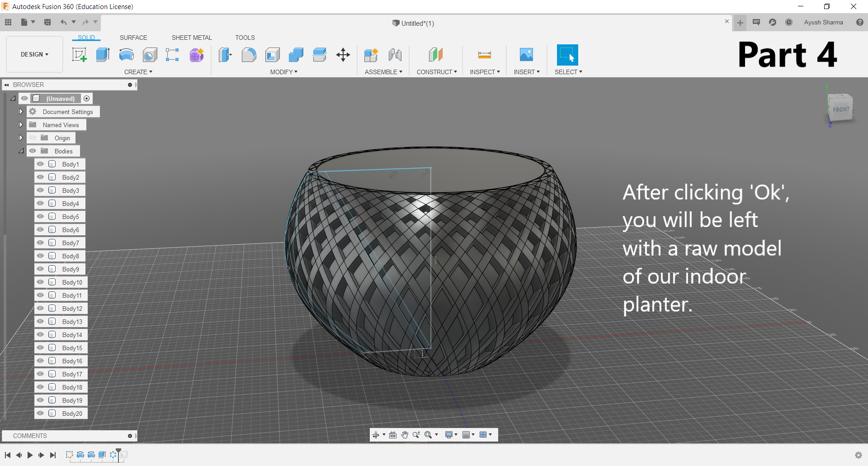Select the New Component icon
Viewport: 868px width, 466px height.
tap(371, 55)
